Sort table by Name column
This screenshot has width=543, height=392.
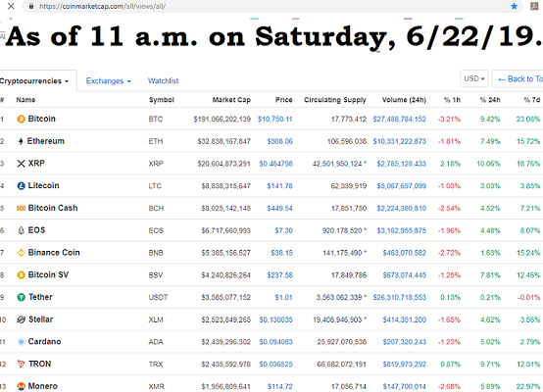click(25, 100)
